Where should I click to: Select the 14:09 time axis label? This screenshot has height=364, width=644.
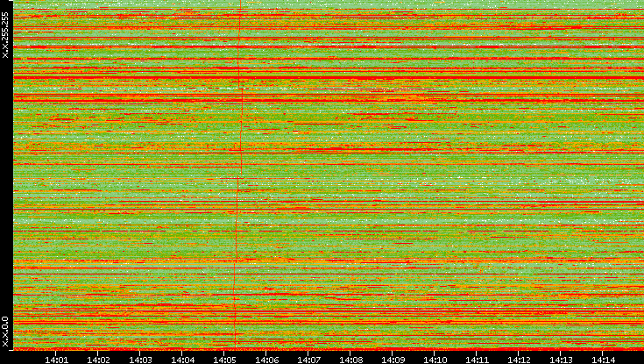tap(393, 360)
